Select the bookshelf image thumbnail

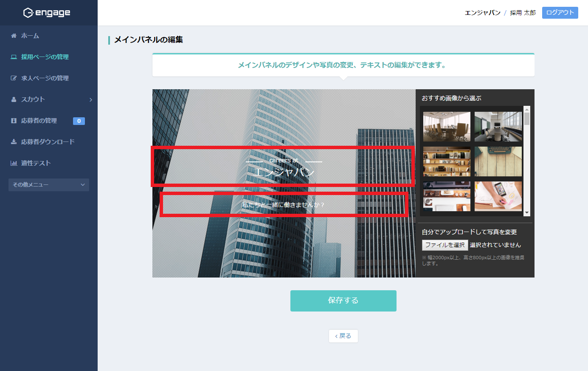[x=447, y=161]
